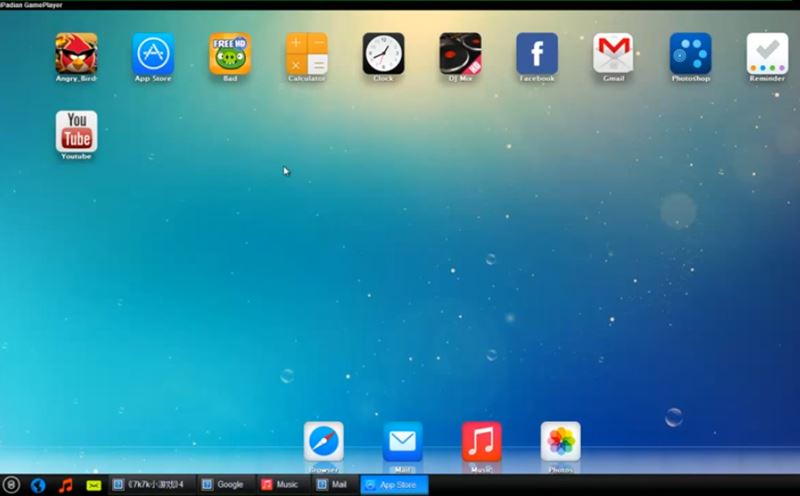Launch the Photoshop app icon
The width and height of the screenshot is (800, 496).
(x=691, y=54)
